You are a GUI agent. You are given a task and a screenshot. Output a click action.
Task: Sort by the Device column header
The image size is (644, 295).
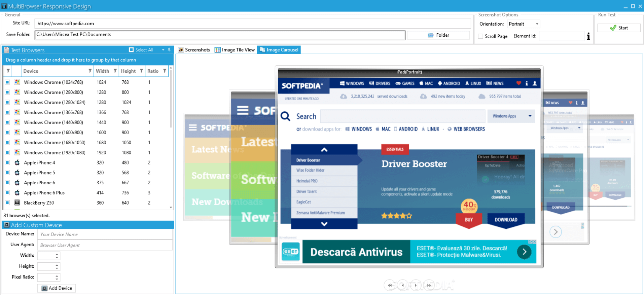click(x=31, y=71)
